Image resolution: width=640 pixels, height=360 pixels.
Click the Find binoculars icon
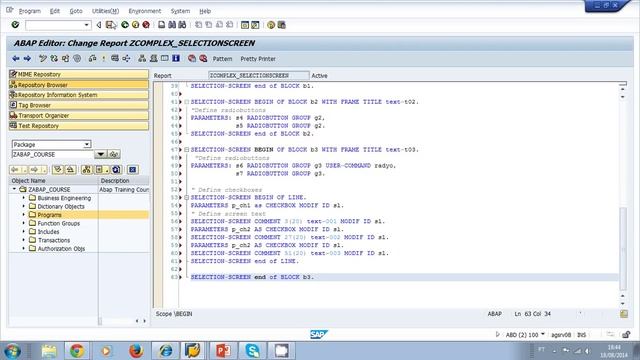coord(172,25)
